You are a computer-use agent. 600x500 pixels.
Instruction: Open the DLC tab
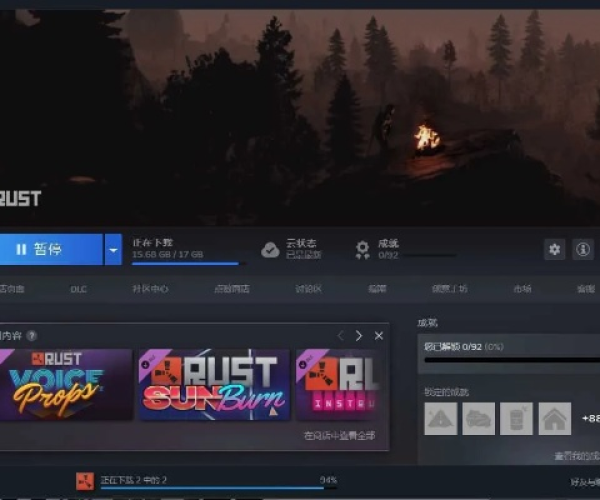78,289
